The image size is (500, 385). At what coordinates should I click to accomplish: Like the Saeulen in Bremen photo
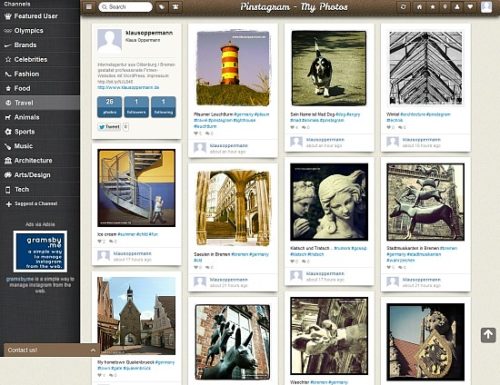pos(196,267)
